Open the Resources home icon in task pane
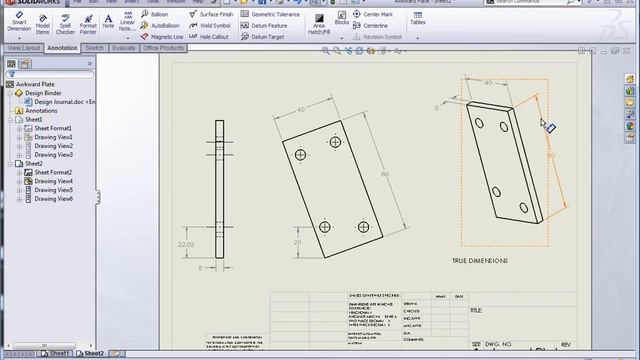Viewport: 640px width, 360px height. point(630,80)
